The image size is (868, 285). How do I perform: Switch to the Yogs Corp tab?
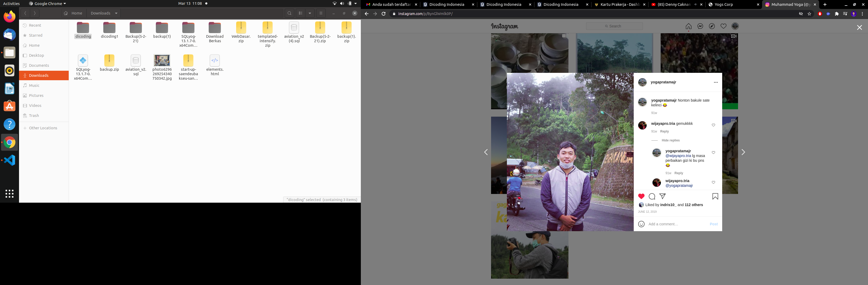(x=724, y=5)
